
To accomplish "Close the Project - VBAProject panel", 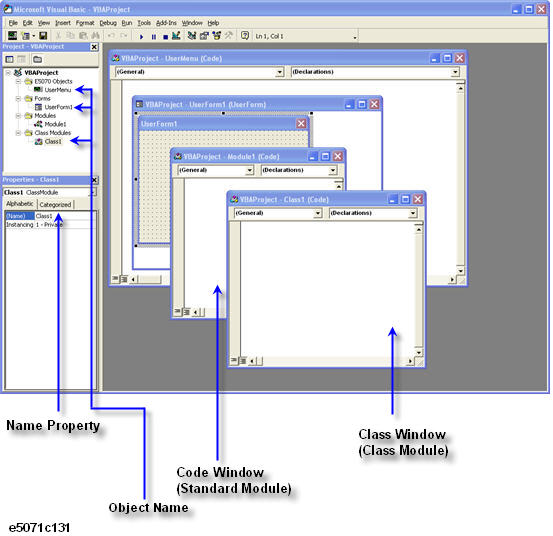I will [94, 47].
